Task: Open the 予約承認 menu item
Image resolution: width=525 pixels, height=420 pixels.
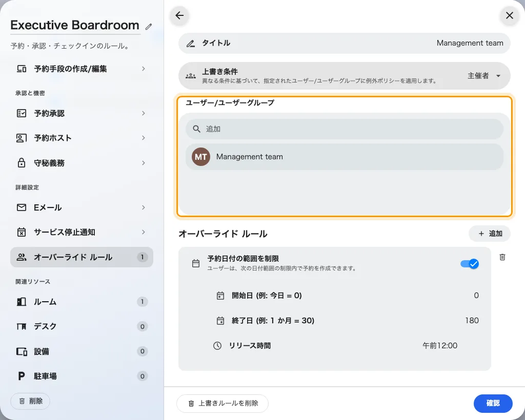Action: point(82,113)
